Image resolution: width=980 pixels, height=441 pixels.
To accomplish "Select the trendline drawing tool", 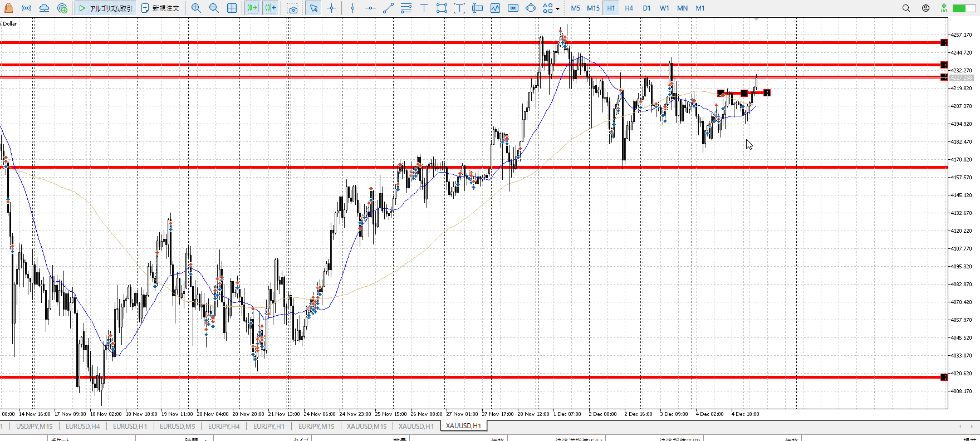I will click(x=388, y=8).
